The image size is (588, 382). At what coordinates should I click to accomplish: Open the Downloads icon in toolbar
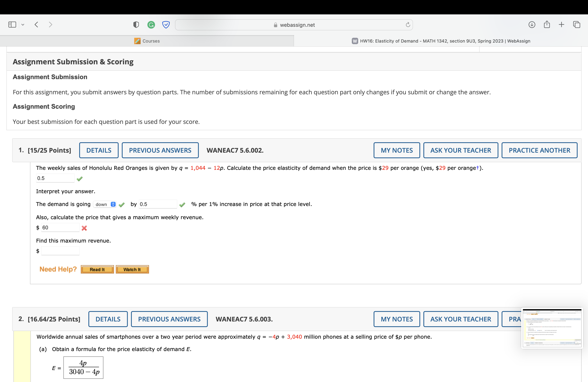tap(532, 24)
